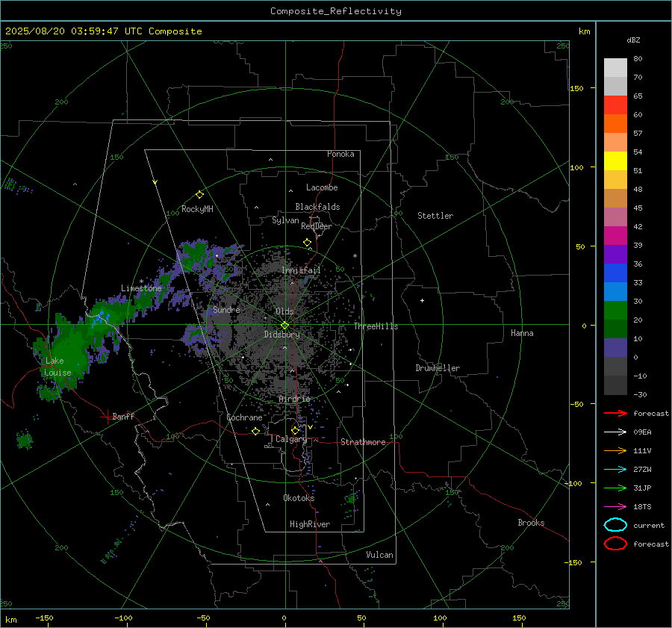
Task: Pick the bright yellow dBZ swatch
Action: 615,161
